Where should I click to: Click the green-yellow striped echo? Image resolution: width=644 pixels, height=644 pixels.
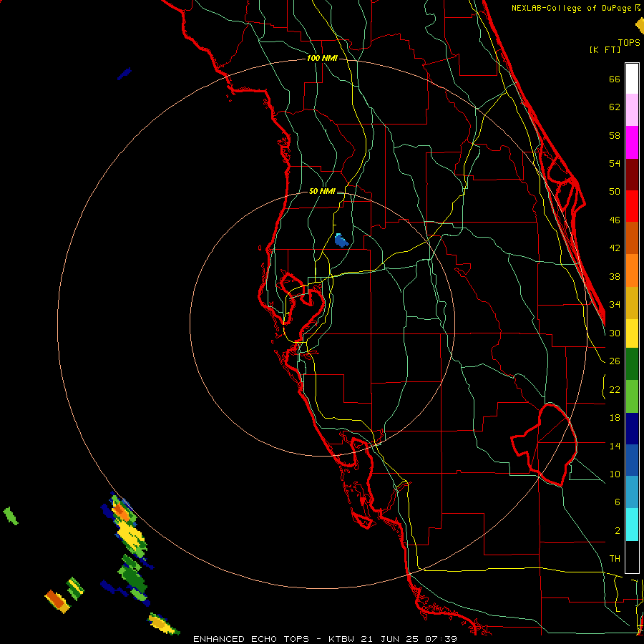click(75, 588)
